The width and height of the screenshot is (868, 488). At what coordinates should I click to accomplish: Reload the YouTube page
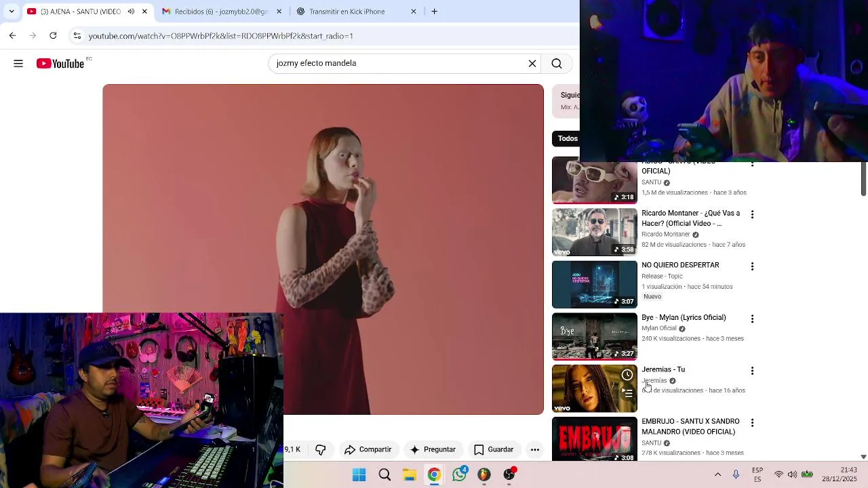tap(53, 35)
